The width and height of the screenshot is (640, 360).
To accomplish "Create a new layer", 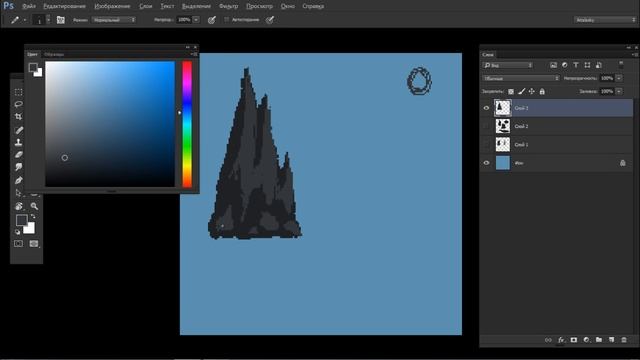I will point(611,340).
